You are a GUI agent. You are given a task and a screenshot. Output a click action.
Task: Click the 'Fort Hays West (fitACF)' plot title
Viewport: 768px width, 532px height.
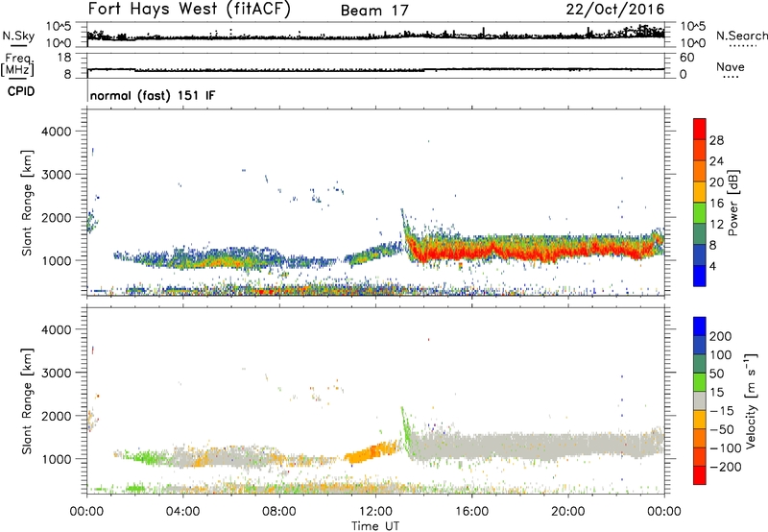tap(189, 9)
